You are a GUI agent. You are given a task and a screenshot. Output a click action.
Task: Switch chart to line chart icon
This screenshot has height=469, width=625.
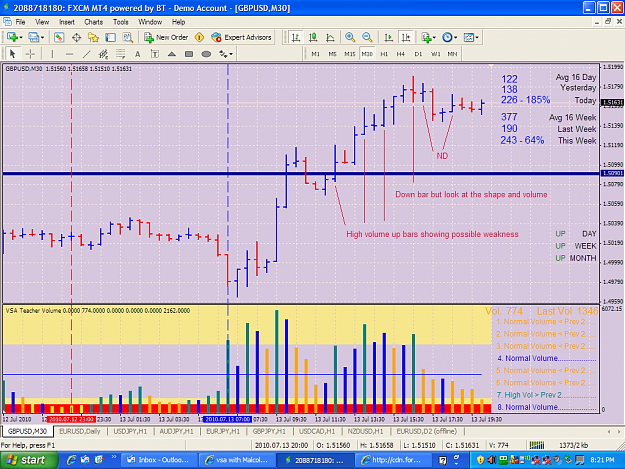[x=330, y=37]
